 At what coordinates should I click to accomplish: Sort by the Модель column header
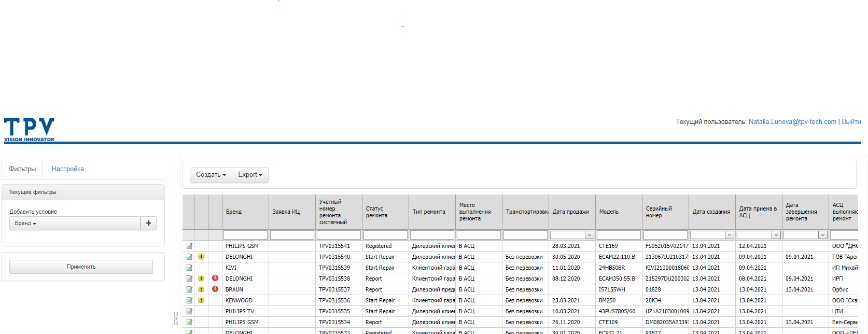pos(619,212)
